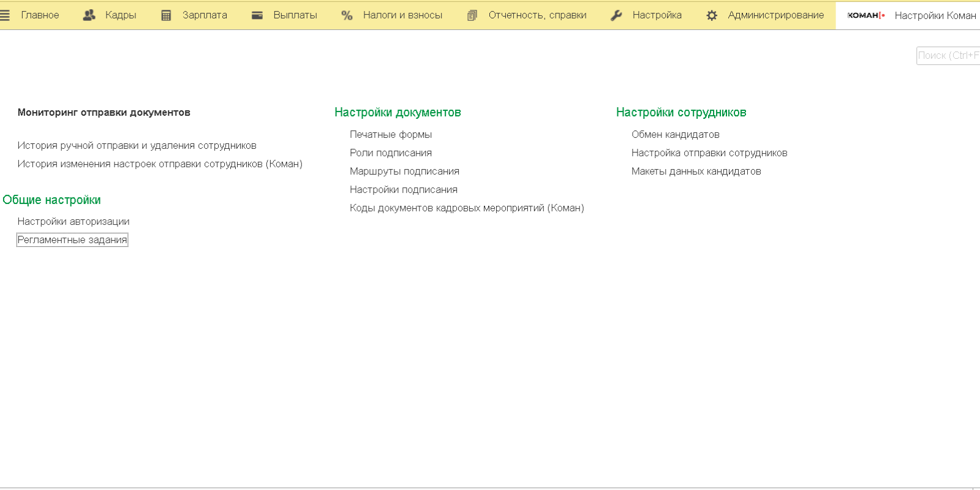
Task: Click the Администрирование gear icon
Action: [x=712, y=15]
